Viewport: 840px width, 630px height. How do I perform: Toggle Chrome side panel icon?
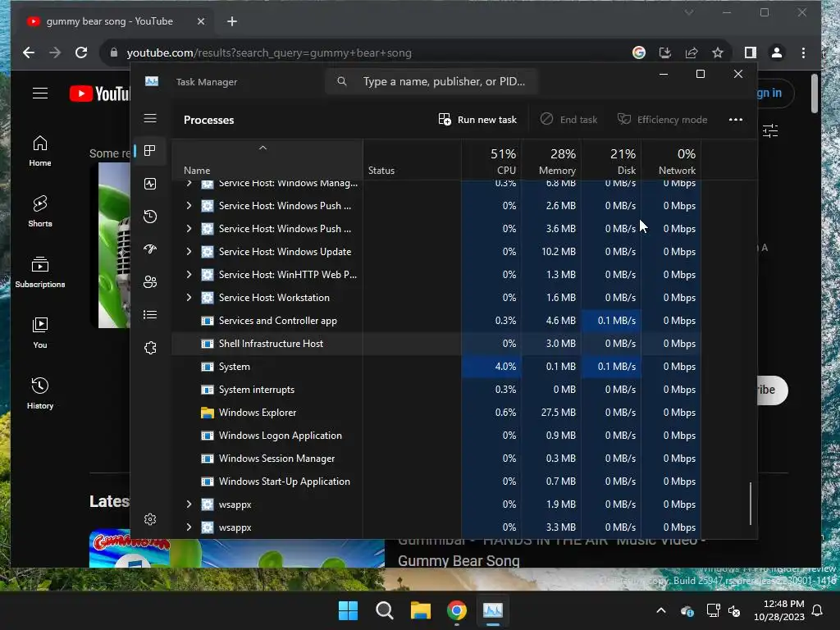750,52
